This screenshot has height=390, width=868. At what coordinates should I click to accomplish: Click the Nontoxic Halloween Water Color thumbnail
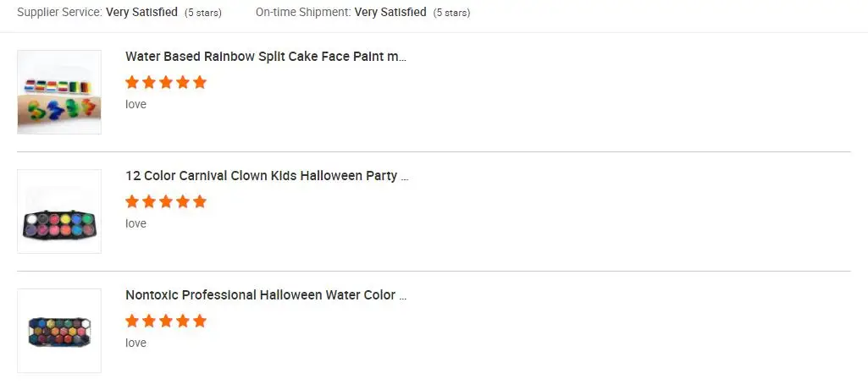[59, 331]
